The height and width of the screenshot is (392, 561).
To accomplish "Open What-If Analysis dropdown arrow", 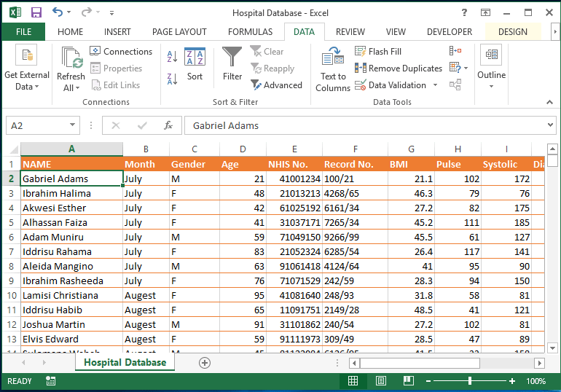I will tap(466, 68).
